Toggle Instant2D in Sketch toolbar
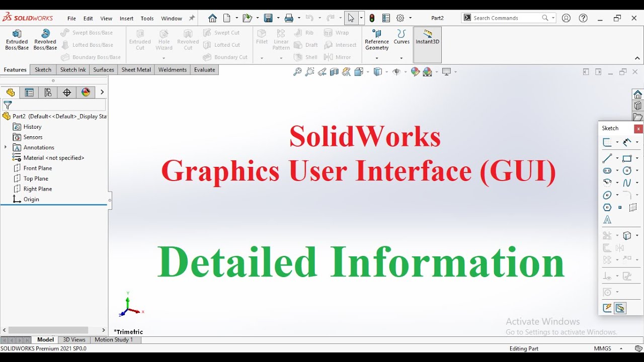The width and height of the screenshot is (644, 362). click(620, 308)
